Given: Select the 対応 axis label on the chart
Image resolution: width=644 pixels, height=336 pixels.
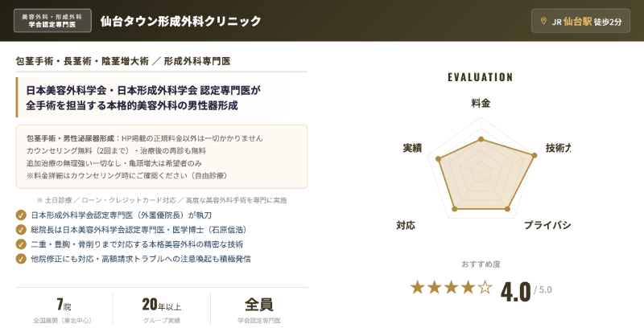Looking at the screenshot, I should click(406, 225).
